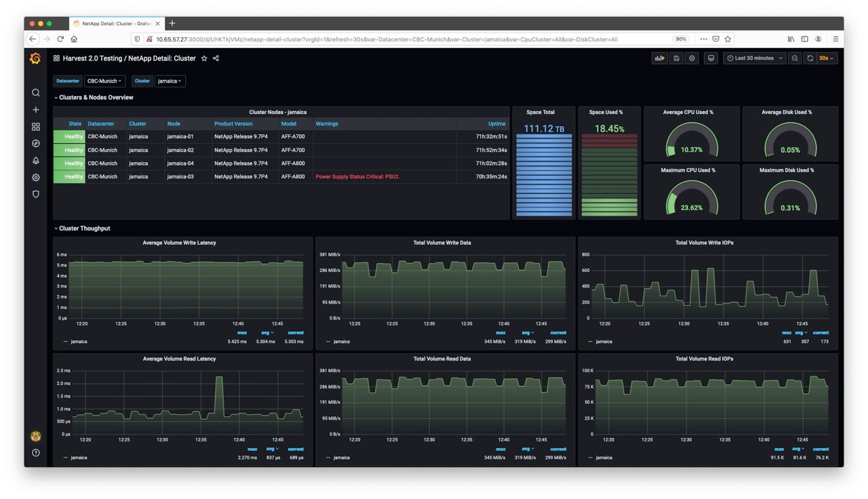
Task: Bookmark this page with the star
Action: [x=728, y=39]
